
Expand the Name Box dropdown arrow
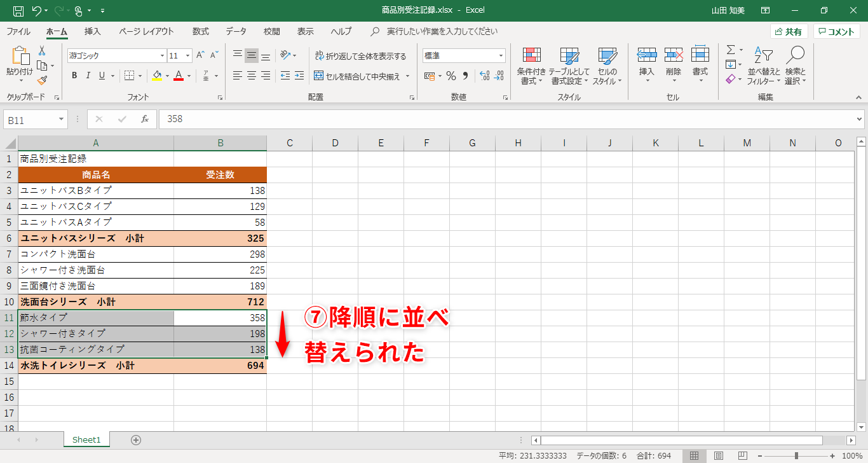click(61, 119)
